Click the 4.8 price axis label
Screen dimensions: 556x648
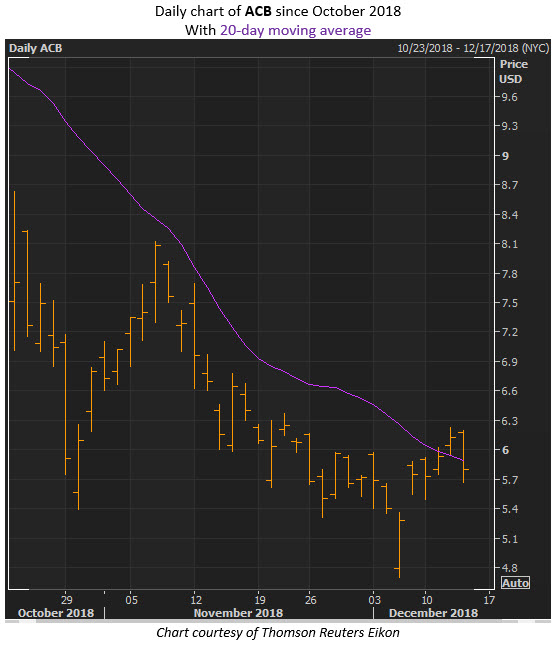tap(509, 568)
